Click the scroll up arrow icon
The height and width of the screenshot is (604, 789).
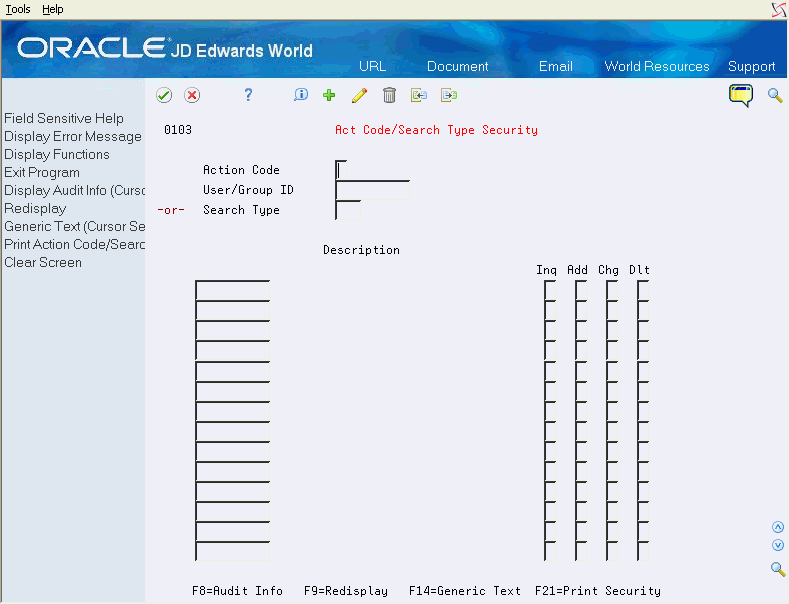pos(778,527)
